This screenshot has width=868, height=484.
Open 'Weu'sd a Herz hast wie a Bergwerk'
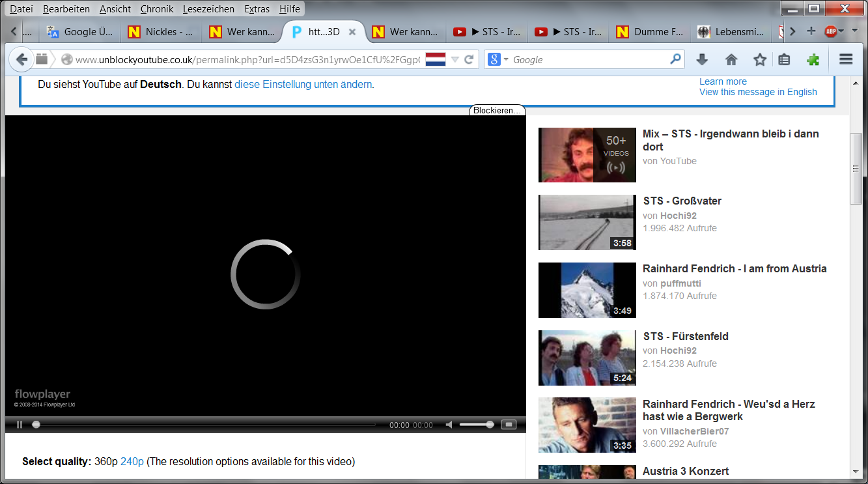[729, 410]
